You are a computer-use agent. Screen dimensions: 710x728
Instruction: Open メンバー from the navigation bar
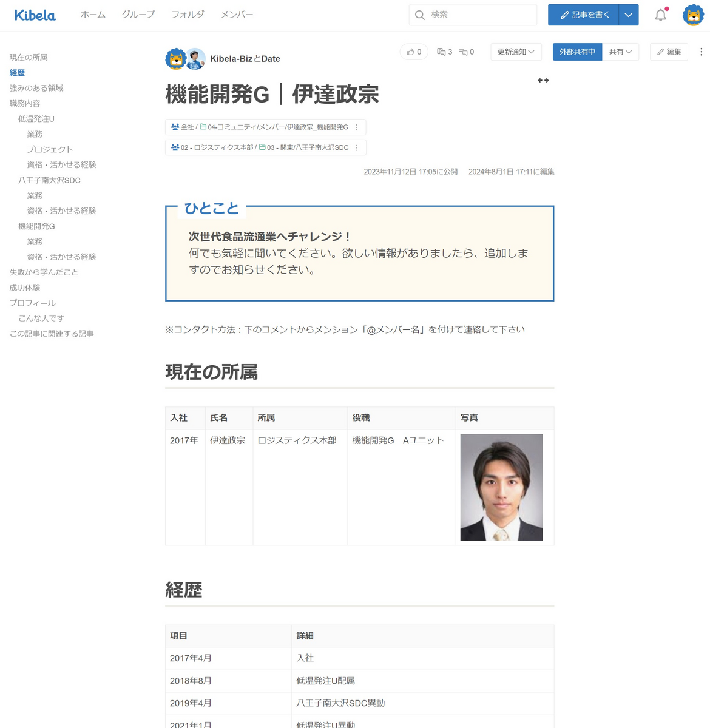coord(236,15)
